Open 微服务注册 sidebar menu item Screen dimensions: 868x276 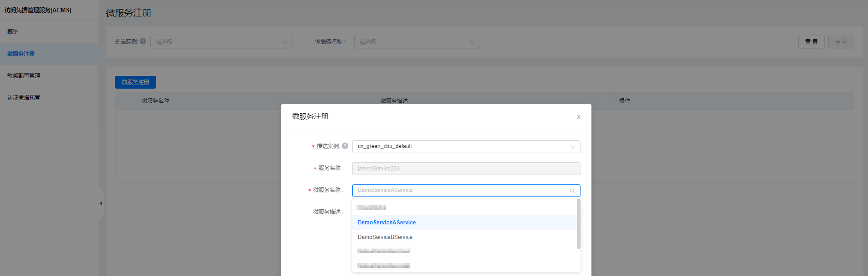pyautogui.click(x=21, y=54)
